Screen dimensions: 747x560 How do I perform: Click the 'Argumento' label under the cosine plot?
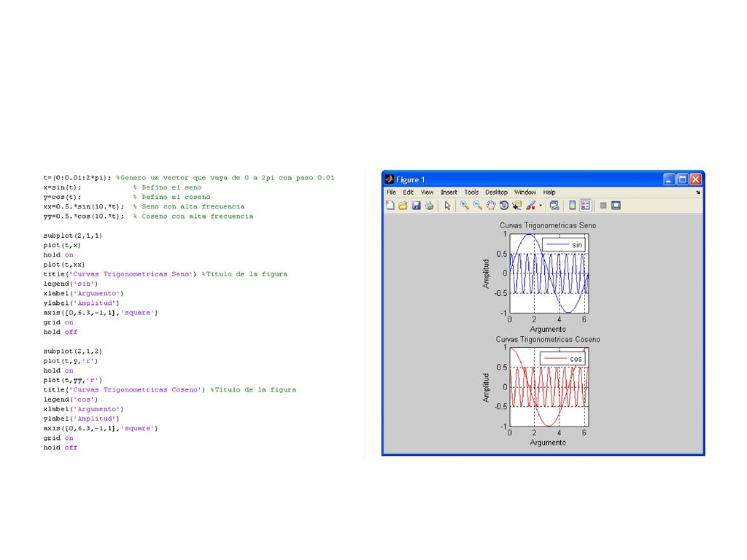click(x=548, y=443)
